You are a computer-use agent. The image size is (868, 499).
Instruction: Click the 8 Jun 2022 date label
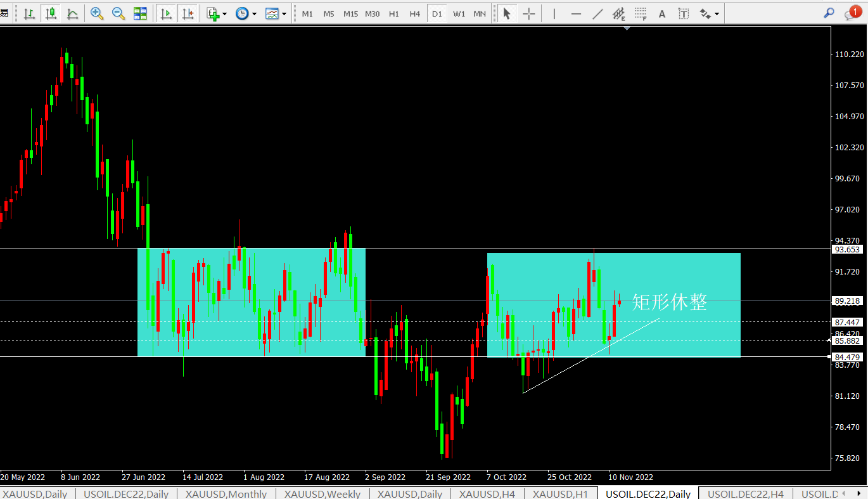(x=80, y=477)
